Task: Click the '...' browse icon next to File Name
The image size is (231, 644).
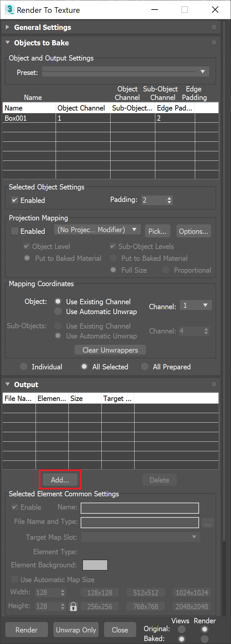Action: (208, 523)
